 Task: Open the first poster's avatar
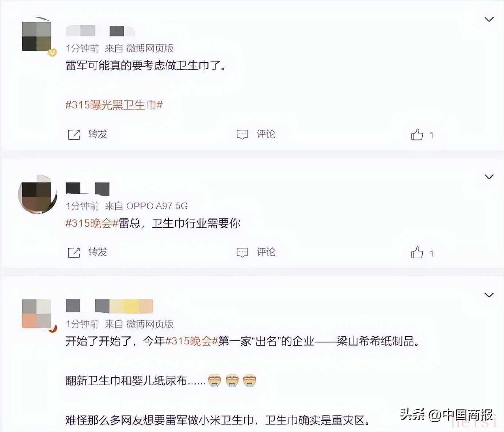[37, 36]
